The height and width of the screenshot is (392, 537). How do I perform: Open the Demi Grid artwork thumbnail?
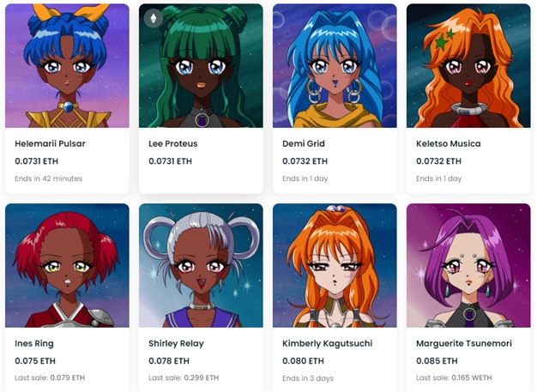[x=335, y=66]
